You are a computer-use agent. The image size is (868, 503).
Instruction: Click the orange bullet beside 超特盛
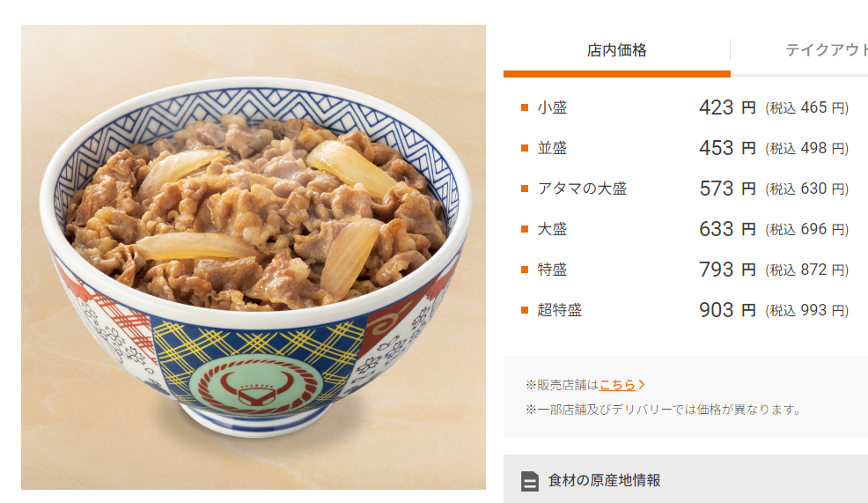coord(525,310)
